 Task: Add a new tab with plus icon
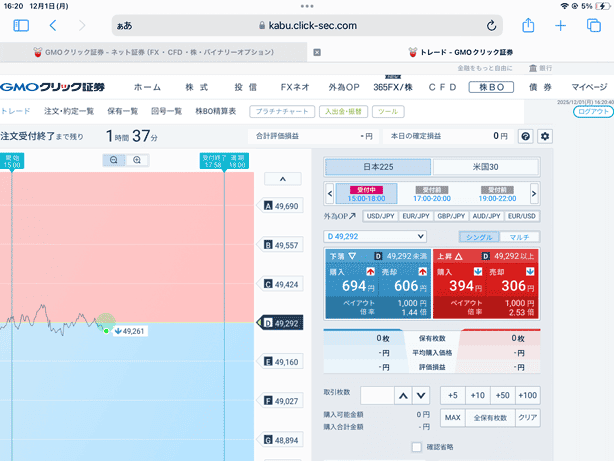coord(560,25)
